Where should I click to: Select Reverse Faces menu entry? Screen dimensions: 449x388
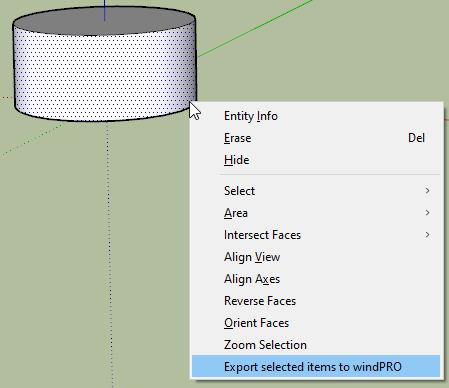tap(316, 301)
